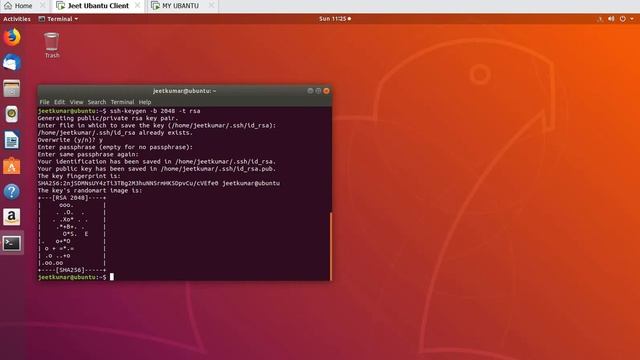
Task: Close the Home tab
Action: coord(42,6)
